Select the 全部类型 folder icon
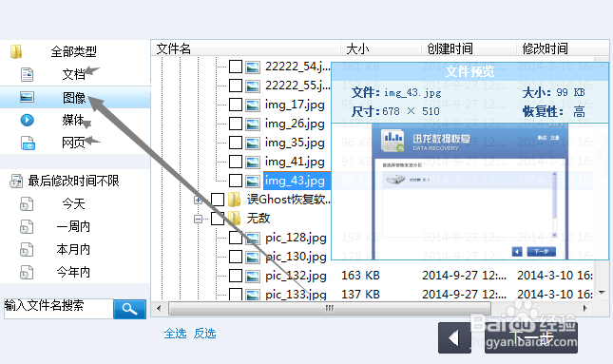613x364 pixels. point(15,51)
